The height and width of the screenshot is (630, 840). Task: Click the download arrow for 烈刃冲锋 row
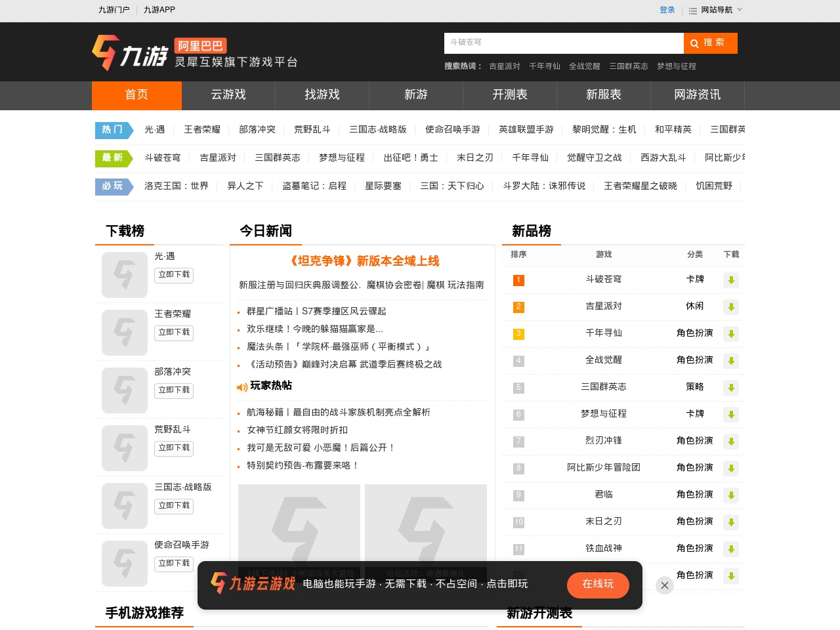pyautogui.click(x=731, y=442)
